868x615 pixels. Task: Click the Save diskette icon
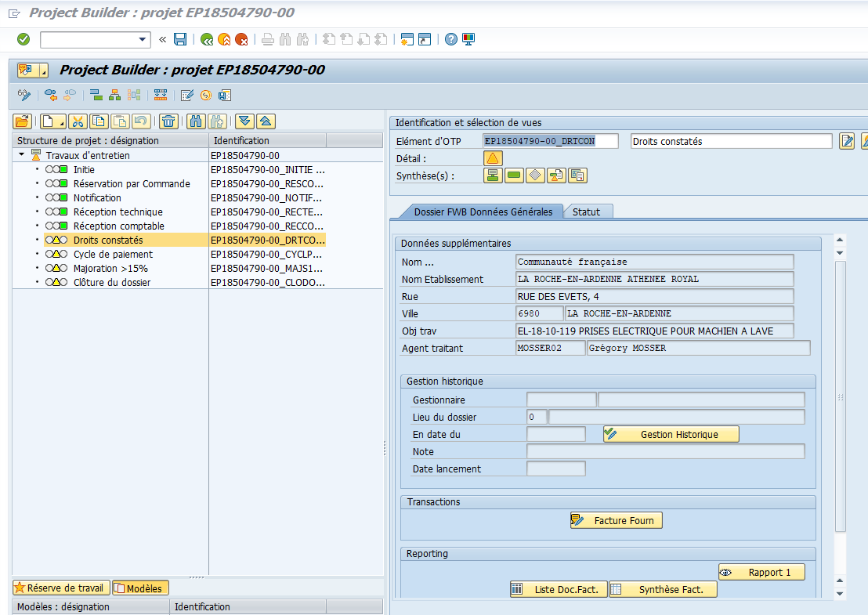coord(180,39)
